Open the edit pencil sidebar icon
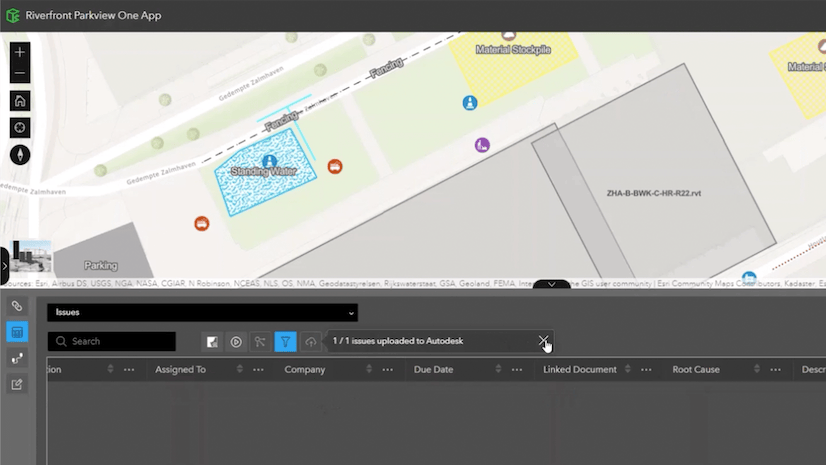 (x=17, y=384)
